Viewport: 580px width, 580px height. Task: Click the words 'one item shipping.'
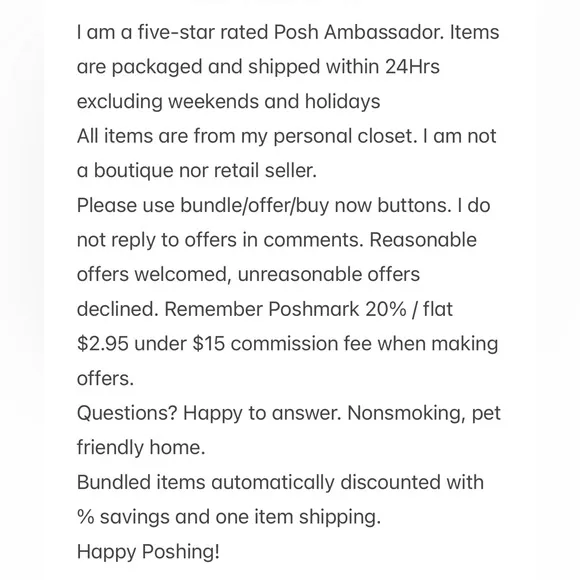[298, 517]
